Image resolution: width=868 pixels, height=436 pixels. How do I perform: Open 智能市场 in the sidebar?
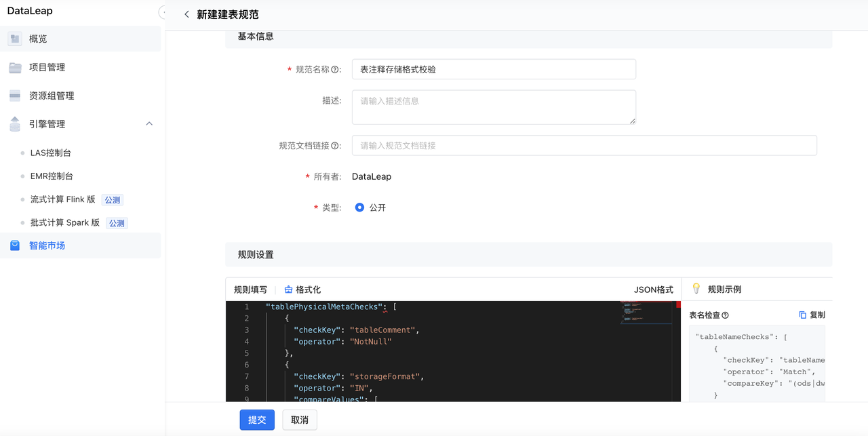[x=81, y=245]
